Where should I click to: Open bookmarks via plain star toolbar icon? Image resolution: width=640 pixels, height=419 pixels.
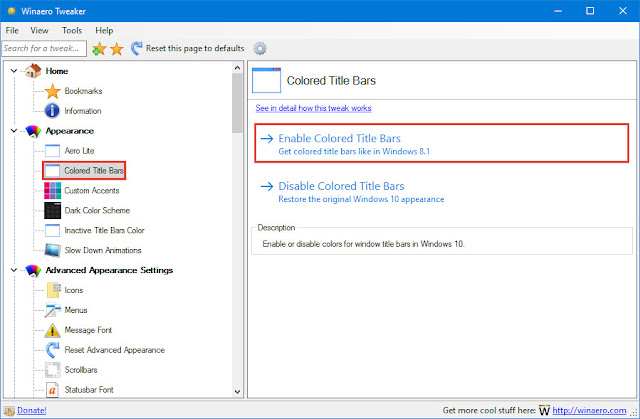[117, 49]
